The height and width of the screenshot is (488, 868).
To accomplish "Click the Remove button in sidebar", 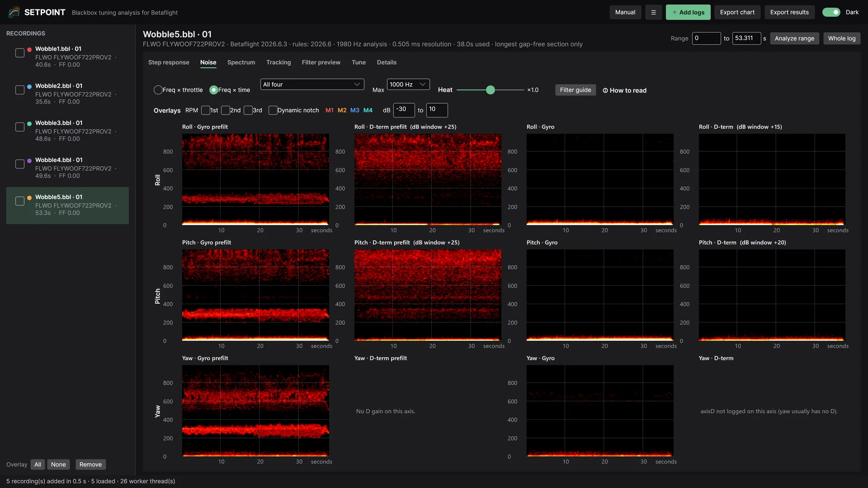I will [x=90, y=465].
